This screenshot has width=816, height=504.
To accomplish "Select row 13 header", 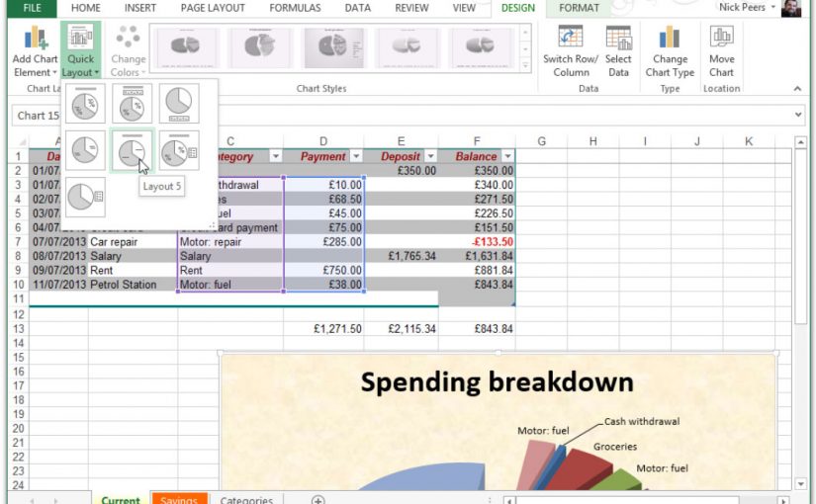I will (18, 329).
